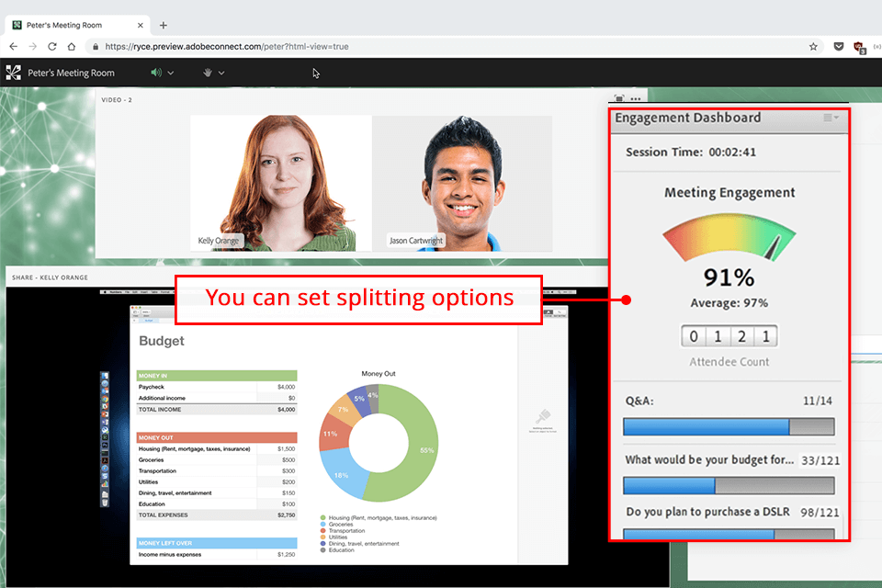Viewport: 882px width, 588px height.
Task: Click the MONEY LEFT OVER header
Action: coord(217,543)
